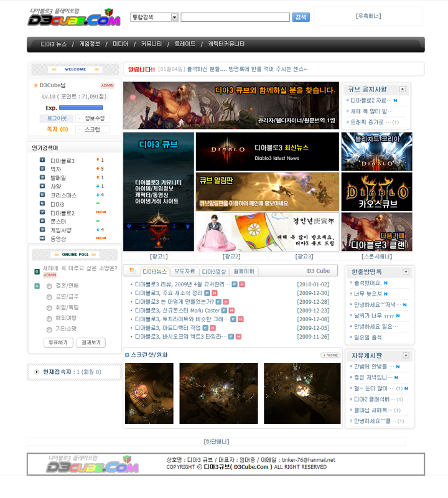Click the square icon before 스크린샷/원화 heading

click(x=127, y=355)
